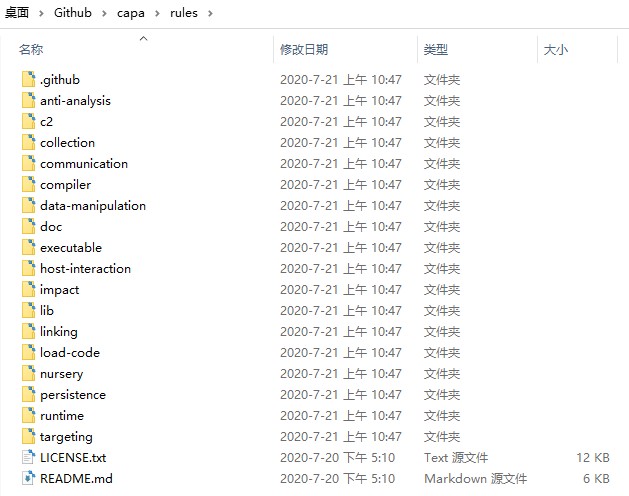
Task: Expand chevron after 桌面 in breadcrumb
Action: [x=41, y=13]
